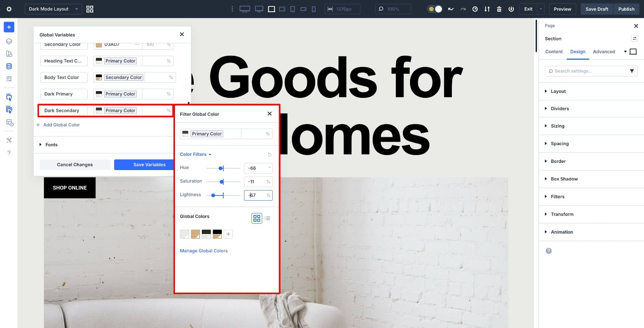
Task: Click the layout view icon with eye in sidebar
Action: (10, 123)
